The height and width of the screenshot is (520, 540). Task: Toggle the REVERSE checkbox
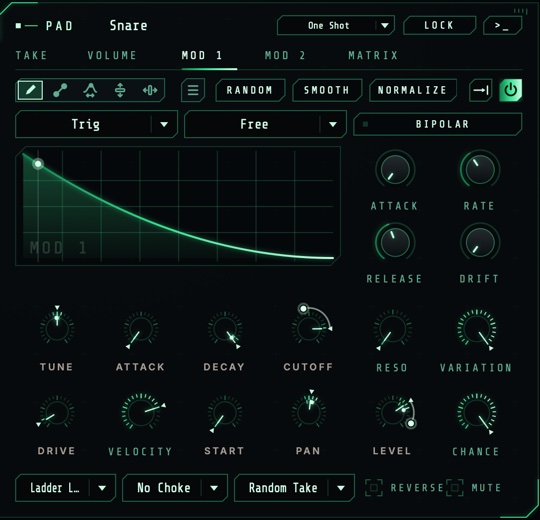[x=374, y=488]
